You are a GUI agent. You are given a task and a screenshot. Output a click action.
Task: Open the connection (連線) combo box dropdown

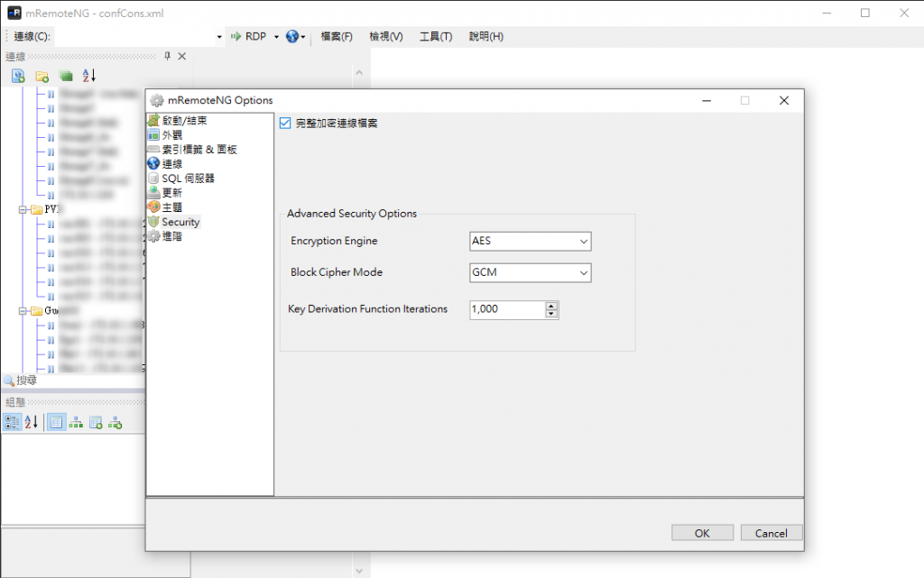219,36
